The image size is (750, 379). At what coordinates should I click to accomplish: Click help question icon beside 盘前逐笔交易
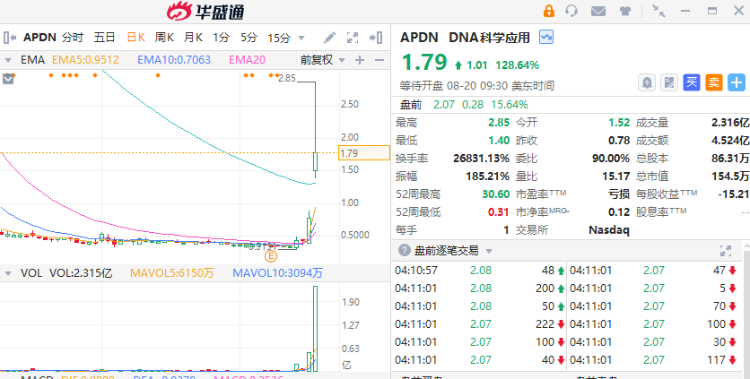(405, 250)
